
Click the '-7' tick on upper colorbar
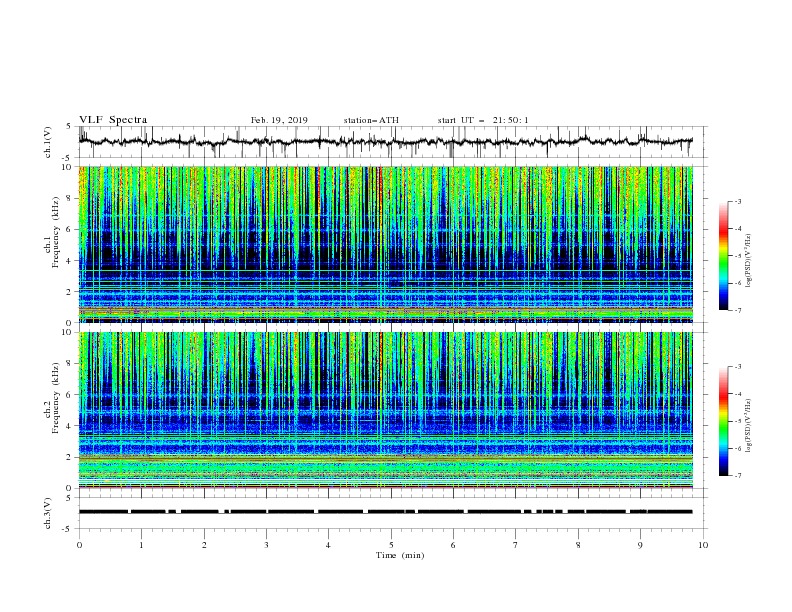pos(737,310)
